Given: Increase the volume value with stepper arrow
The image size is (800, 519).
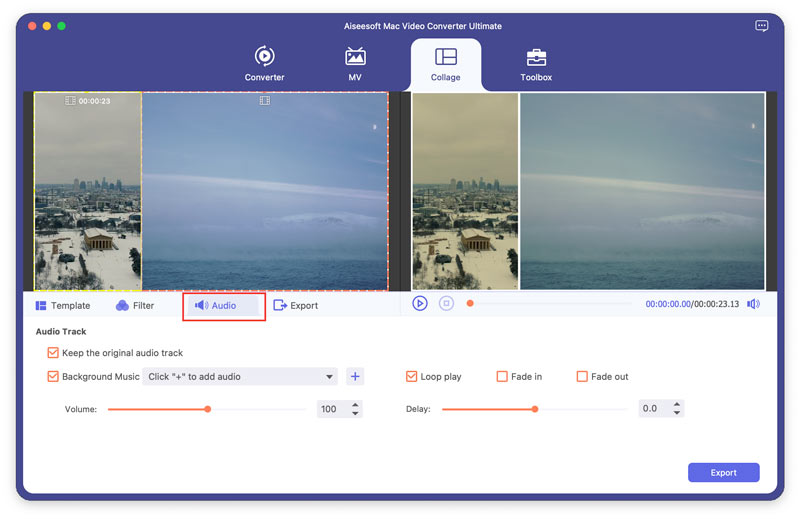Looking at the screenshot, I should click(357, 405).
